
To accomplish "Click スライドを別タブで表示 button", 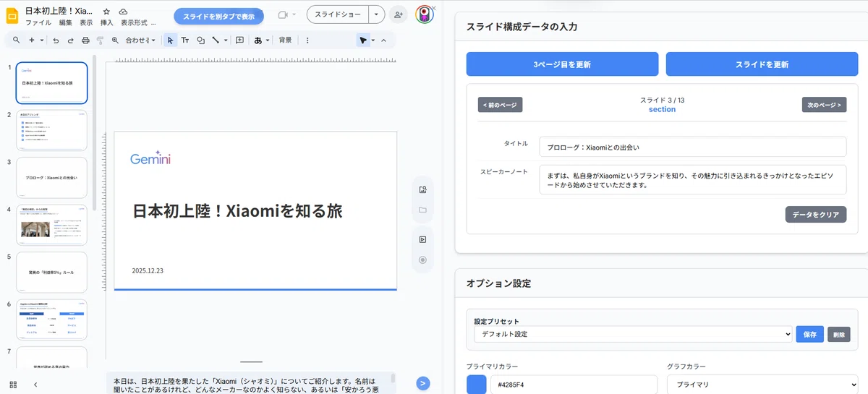I will point(218,16).
